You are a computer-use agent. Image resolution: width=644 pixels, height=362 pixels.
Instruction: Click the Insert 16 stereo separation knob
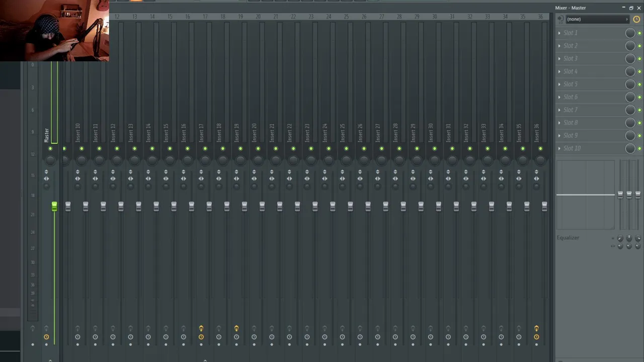184,186
